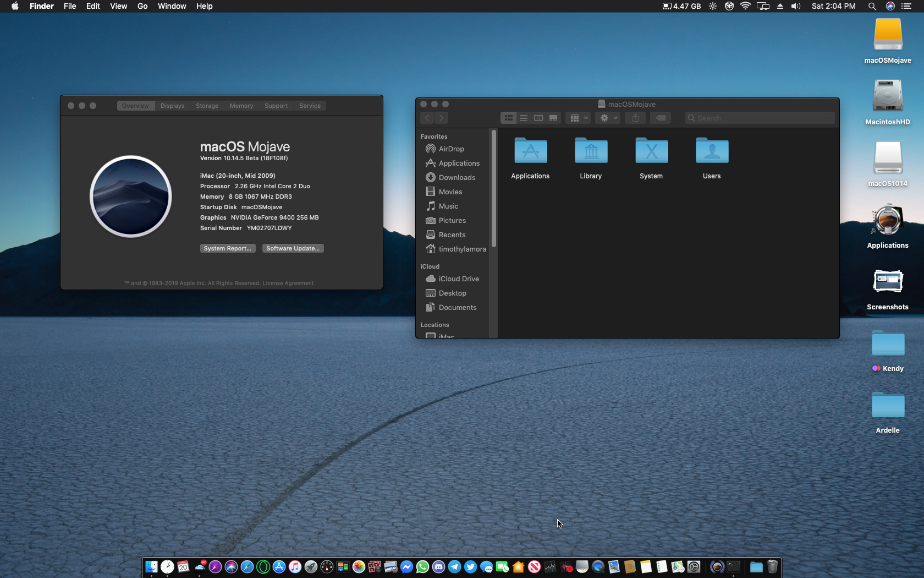The height and width of the screenshot is (578, 924).
Task: Click the display mirroring menu bar icon
Action: [763, 6]
